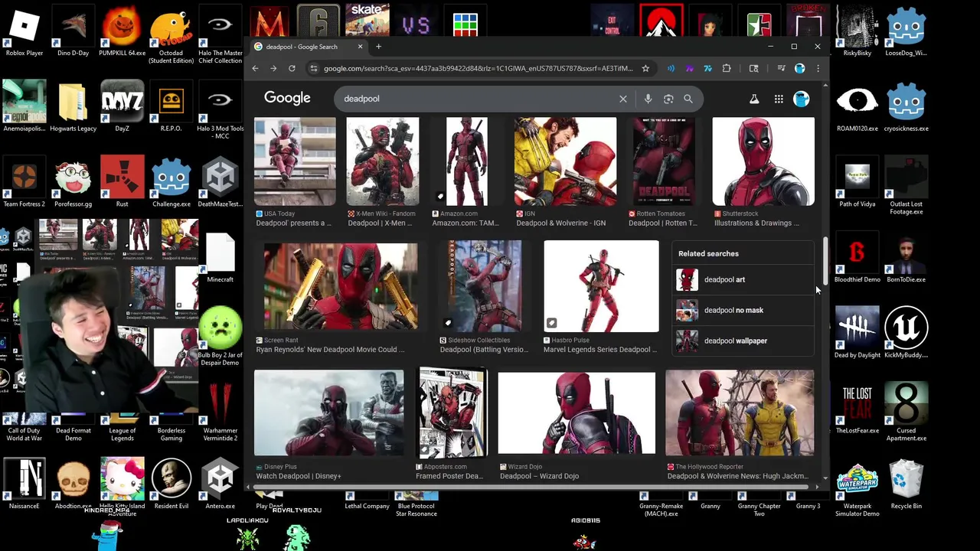
Task: Open the Amazon.com Deadpool figure image
Action: 466,161
